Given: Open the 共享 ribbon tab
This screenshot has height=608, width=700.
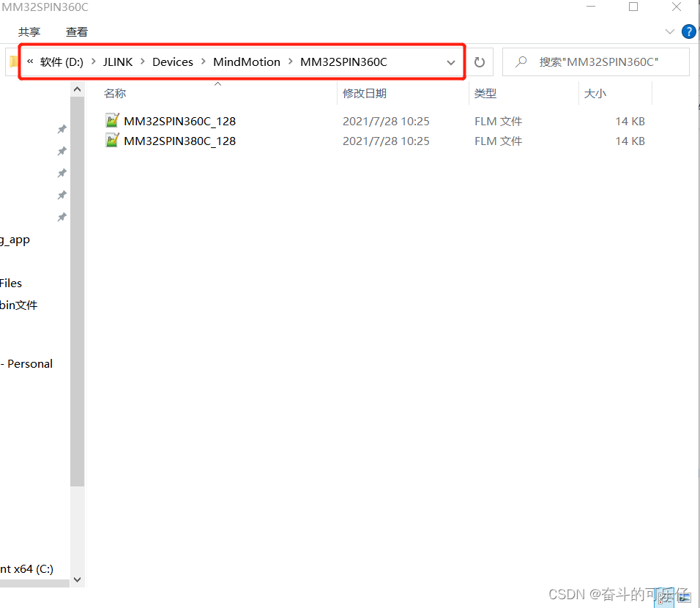Looking at the screenshot, I should 29,32.
